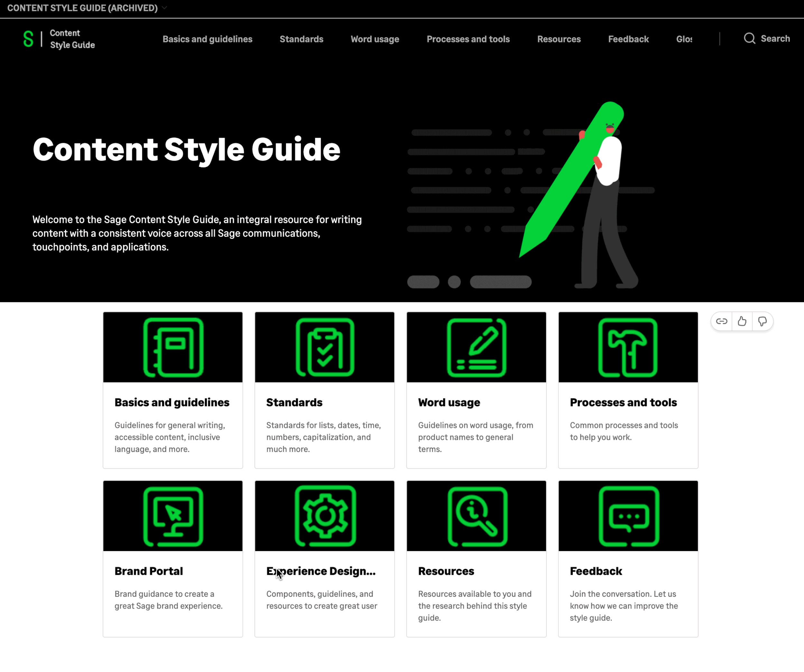The image size is (804, 672).
Task: Open the Brand Portal card title link
Action: coord(149,571)
